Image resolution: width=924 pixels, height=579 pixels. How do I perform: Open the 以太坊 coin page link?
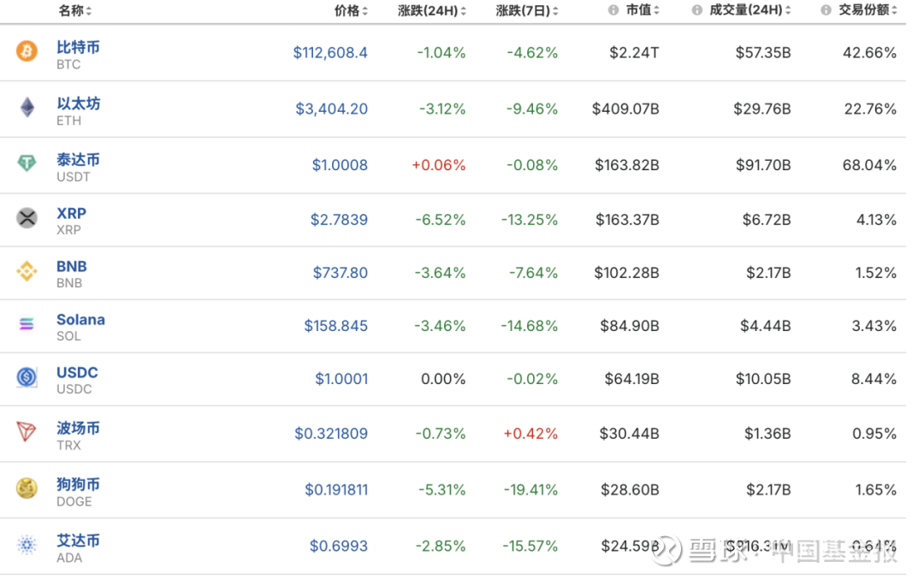79,103
